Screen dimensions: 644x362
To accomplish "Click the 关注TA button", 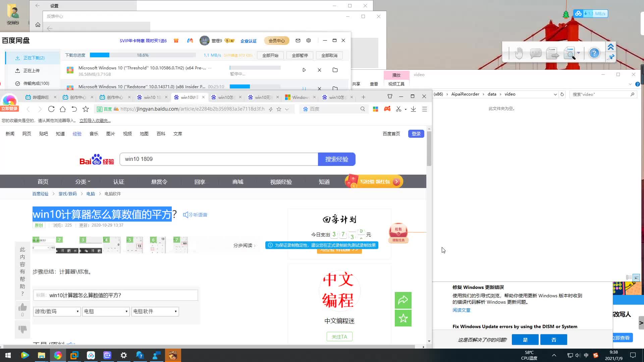I will (x=339, y=337).
